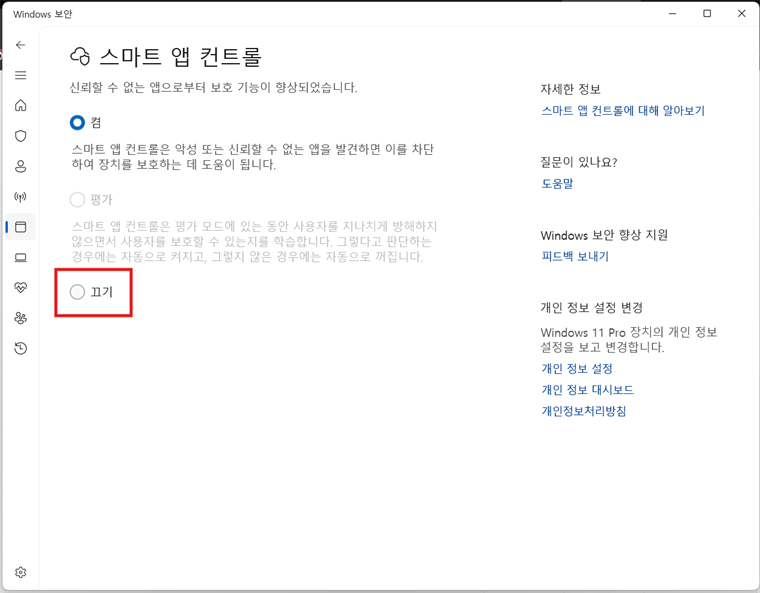This screenshot has width=760, height=593.
Task: Open the Home icon in sidebar
Action: point(20,105)
